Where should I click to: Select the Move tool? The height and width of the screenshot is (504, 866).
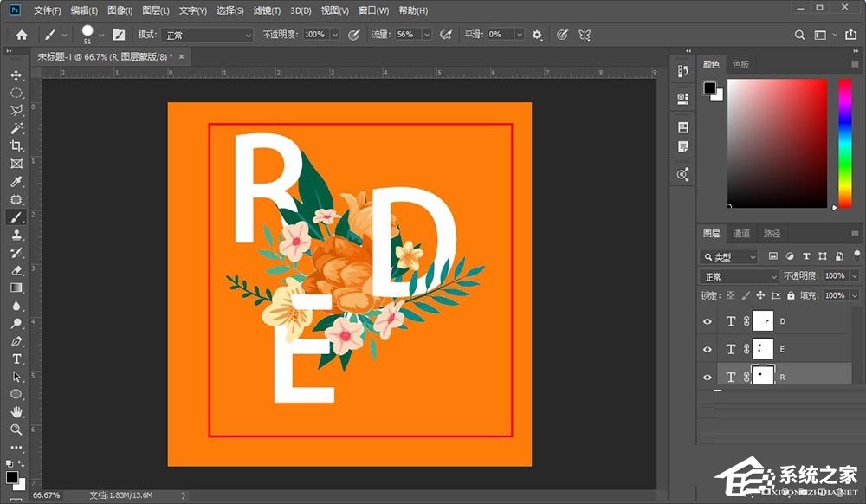pyautogui.click(x=16, y=75)
